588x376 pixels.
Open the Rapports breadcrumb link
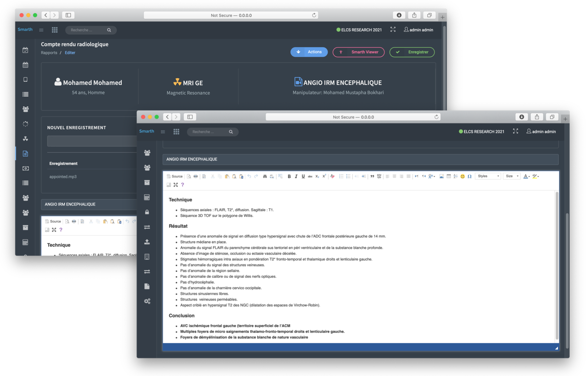[x=49, y=53]
